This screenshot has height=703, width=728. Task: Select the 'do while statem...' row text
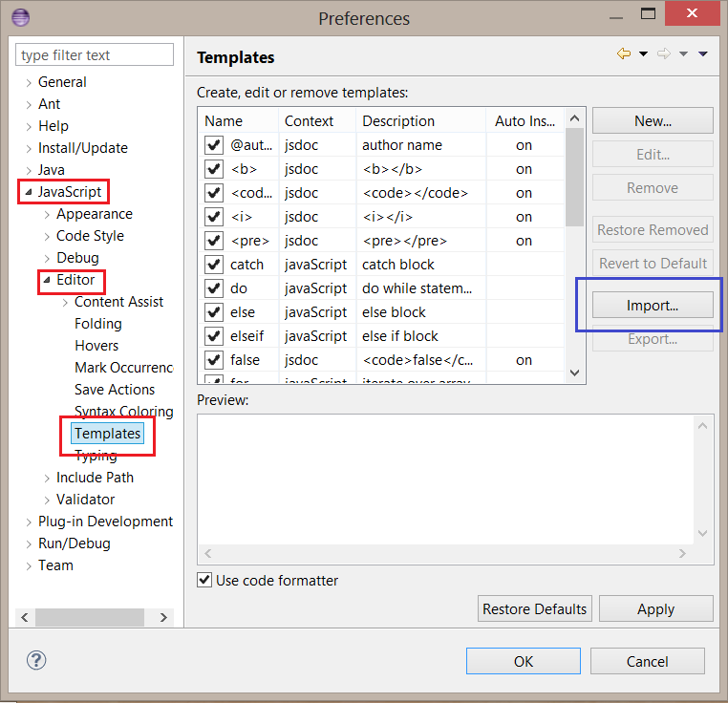pos(417,288)
